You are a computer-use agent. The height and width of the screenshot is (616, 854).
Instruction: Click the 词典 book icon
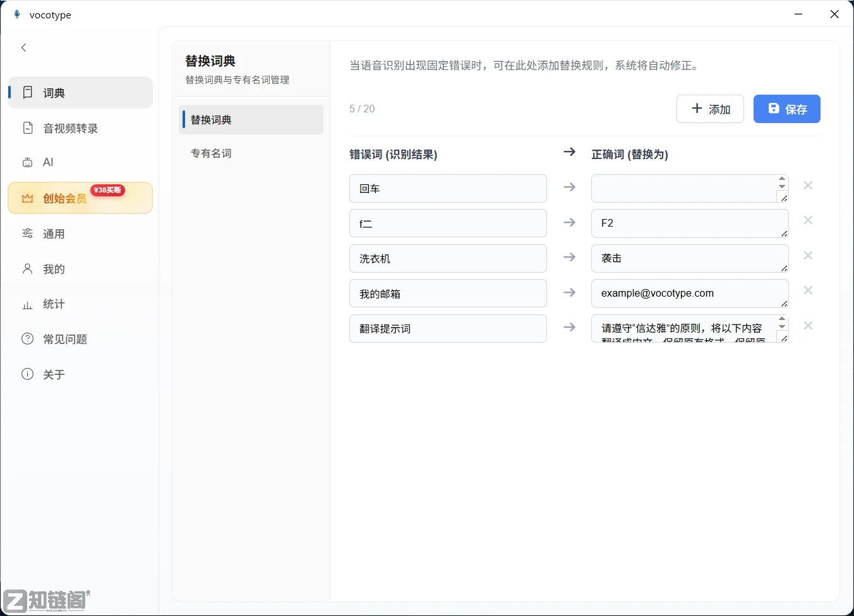pyautogui.click(x=28, y=93)
